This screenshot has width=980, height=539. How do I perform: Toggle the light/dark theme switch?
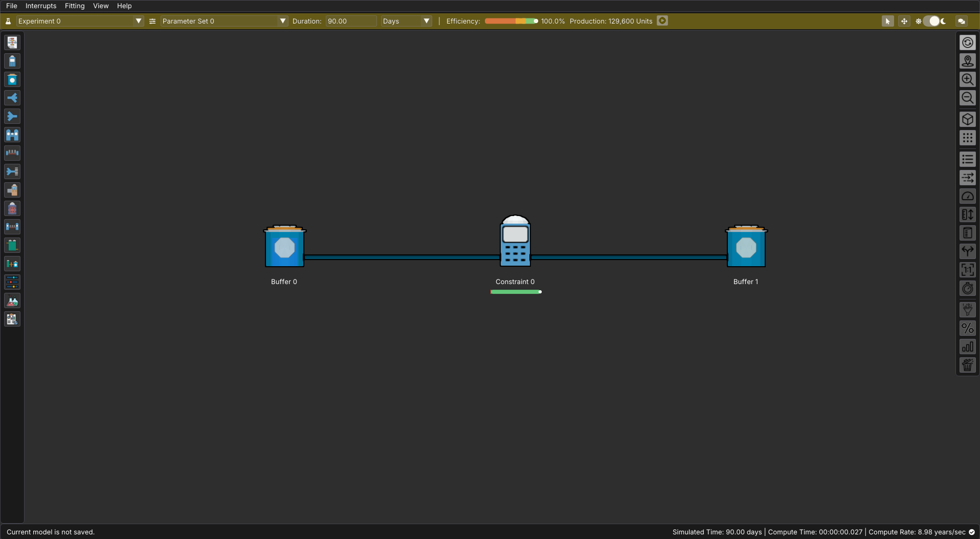point(934,21)
